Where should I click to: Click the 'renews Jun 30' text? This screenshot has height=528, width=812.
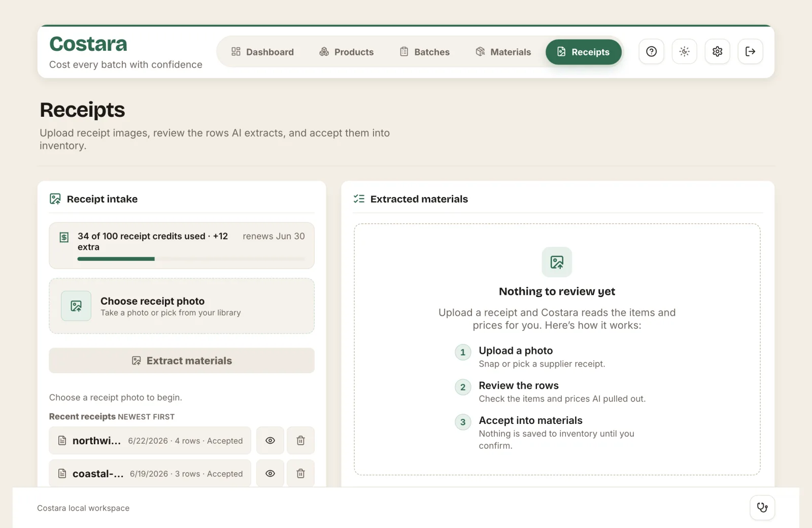pyautogui.click(x=274, y=236)
